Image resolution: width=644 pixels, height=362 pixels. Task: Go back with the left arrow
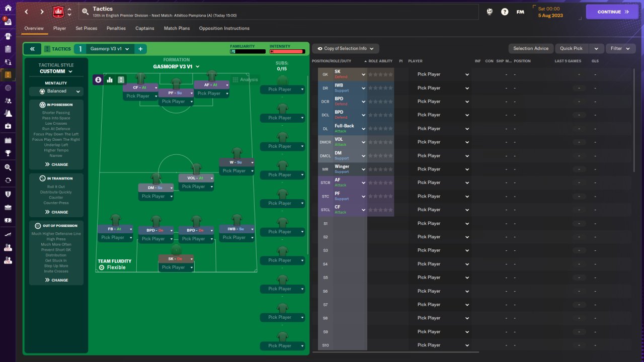tap(27, 12)
